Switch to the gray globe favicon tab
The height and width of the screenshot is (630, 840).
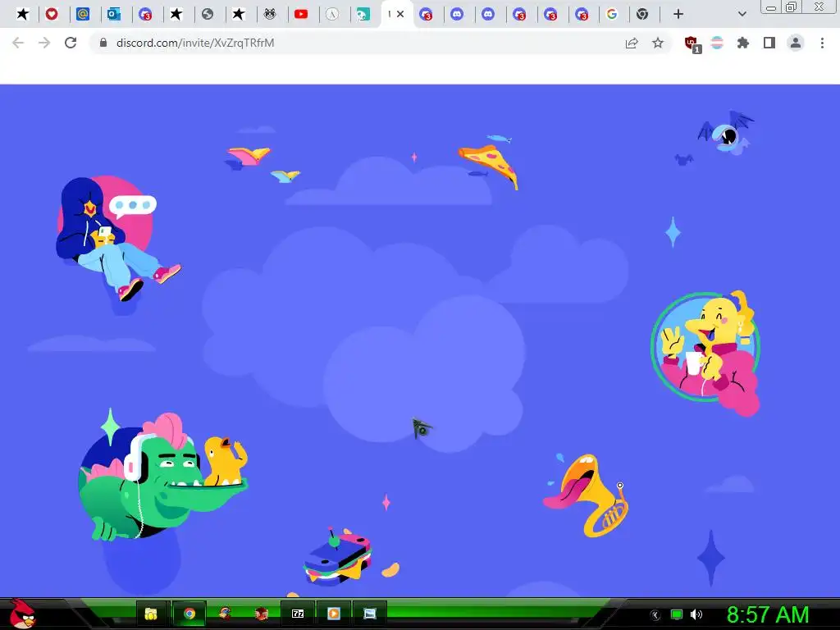pyautogui.click(x=208, y=14)
